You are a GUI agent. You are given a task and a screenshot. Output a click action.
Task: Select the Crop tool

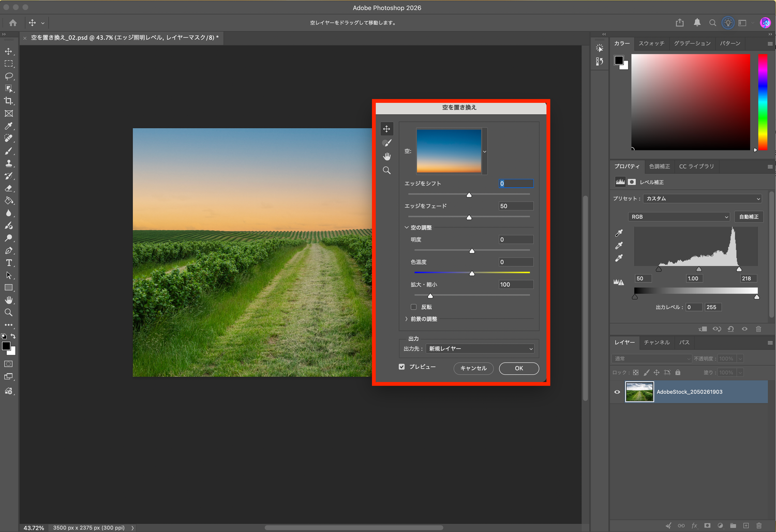9,101
